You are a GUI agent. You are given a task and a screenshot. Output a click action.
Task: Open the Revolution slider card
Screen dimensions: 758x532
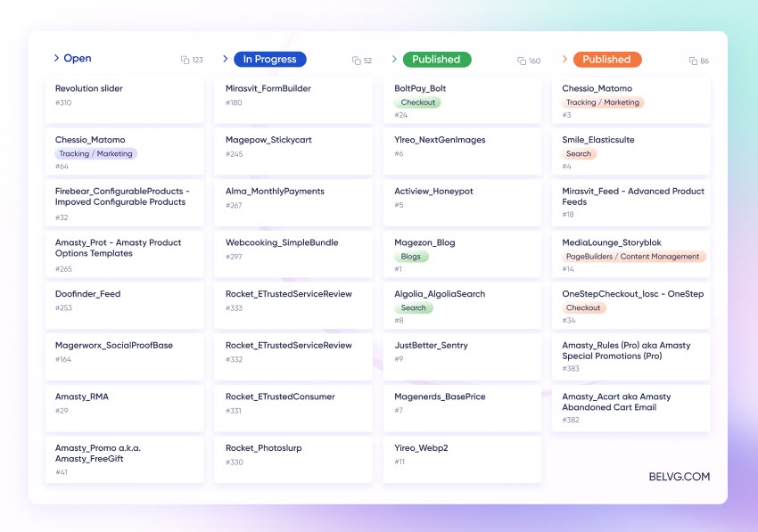coord(124,101)
